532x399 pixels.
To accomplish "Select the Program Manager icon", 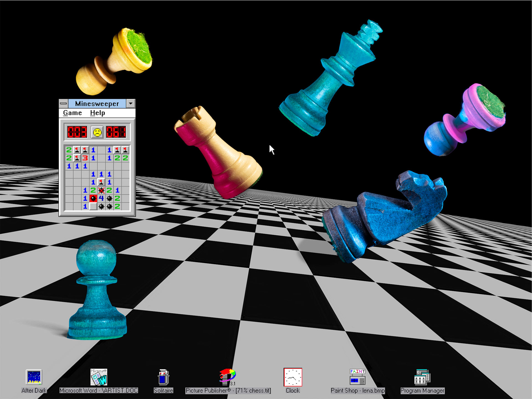I will (x=423, y=381).
